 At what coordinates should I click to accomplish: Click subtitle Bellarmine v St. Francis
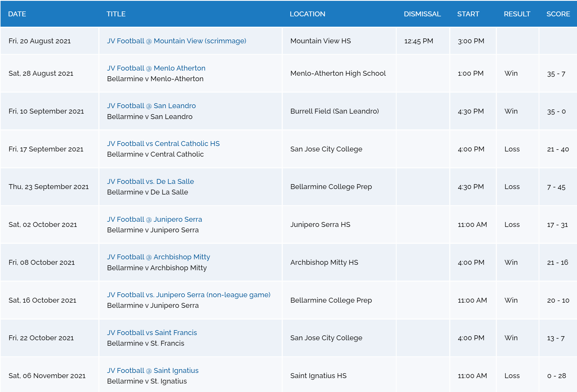(145, 343)
